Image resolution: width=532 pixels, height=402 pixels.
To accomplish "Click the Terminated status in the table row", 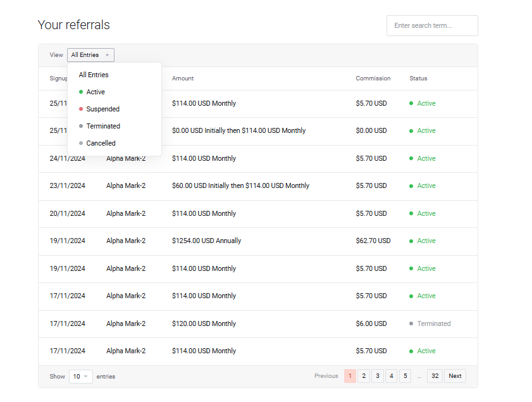I will [433, 323].
